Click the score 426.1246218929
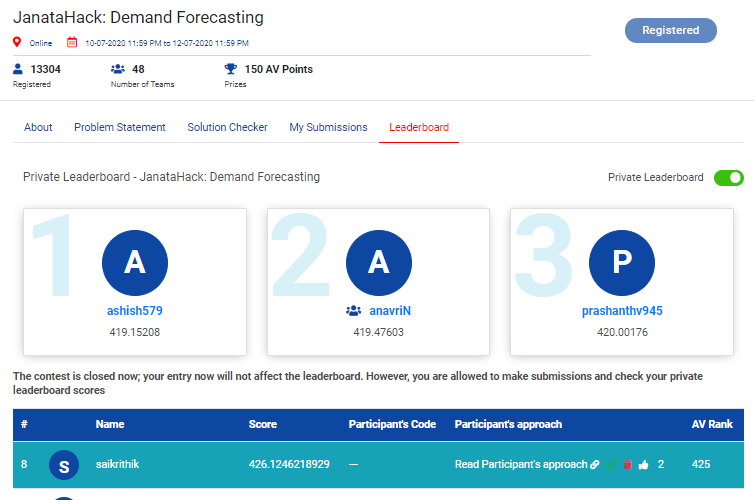The image size is (754, 500). [289, 464]
